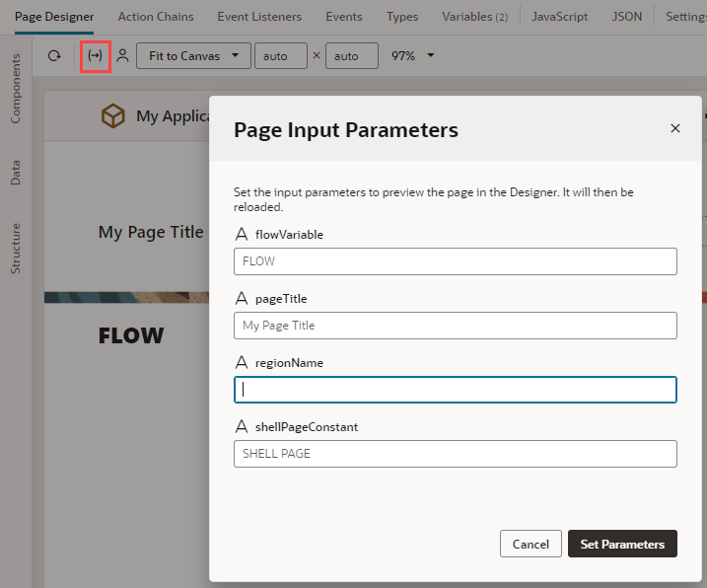Click the string type icon beside pageTitle

tap(242, 298)
